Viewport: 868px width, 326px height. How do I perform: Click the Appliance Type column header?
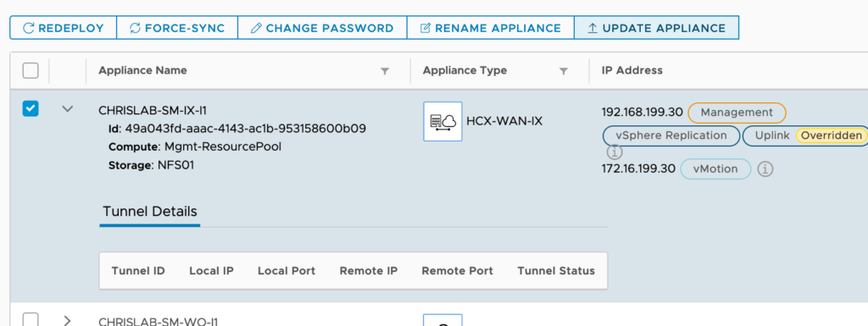pyautogui.click(x=465, y=70)
